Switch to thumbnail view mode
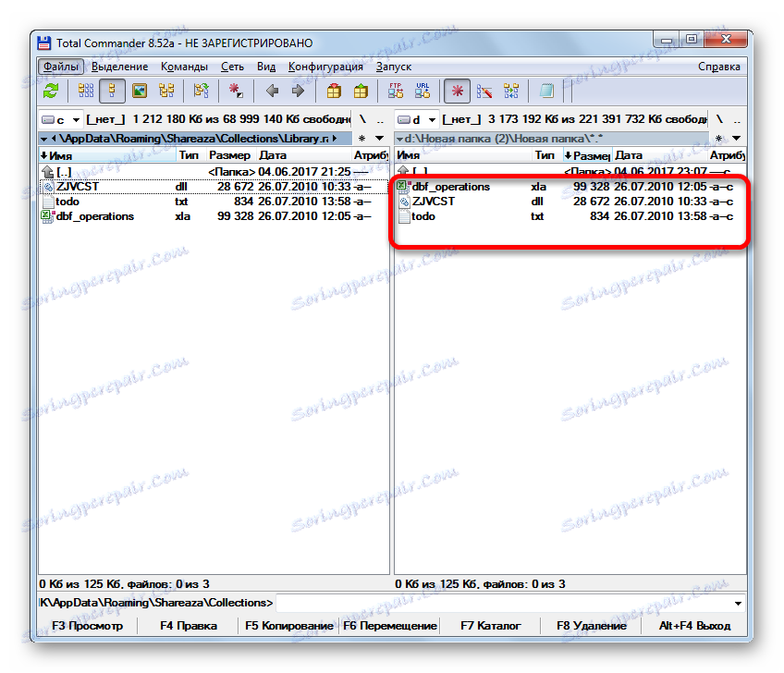 [139, 91]
